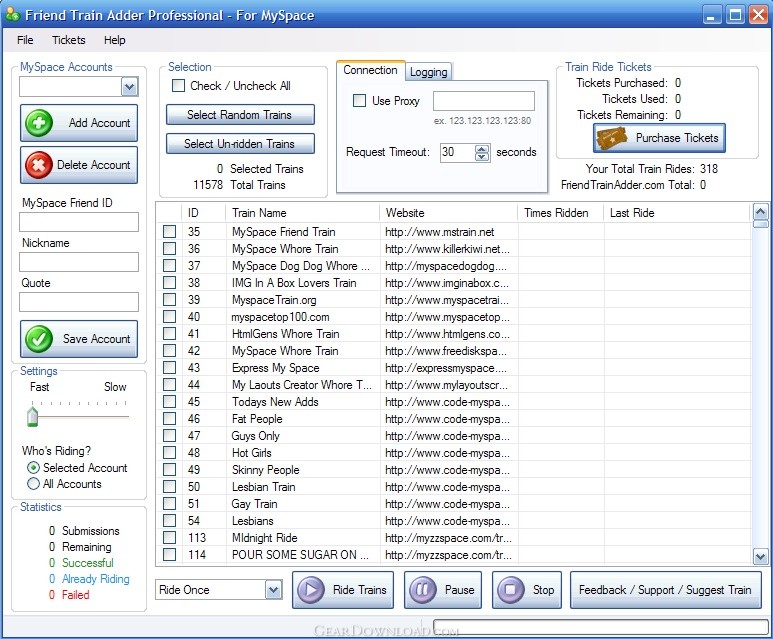Click the pause icon on the Pause button
The width and height of the screenshot is (773, 639).
(423, 589)
